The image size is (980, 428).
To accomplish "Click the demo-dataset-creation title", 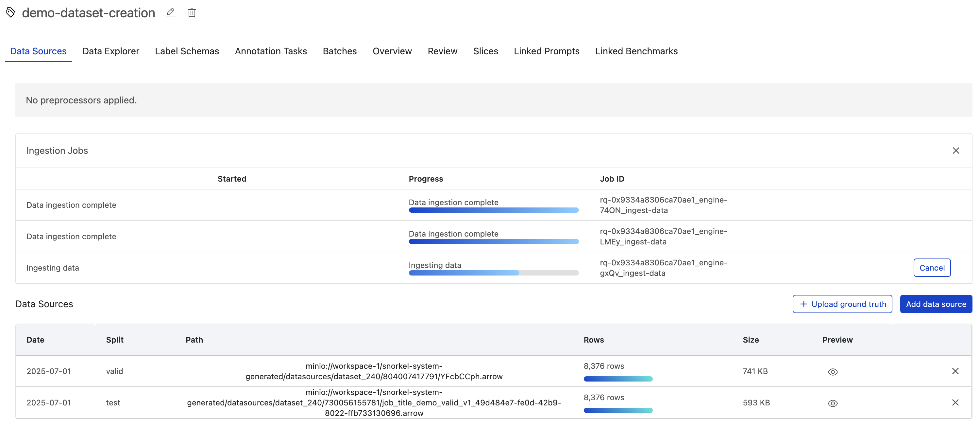I will point(88,12).
